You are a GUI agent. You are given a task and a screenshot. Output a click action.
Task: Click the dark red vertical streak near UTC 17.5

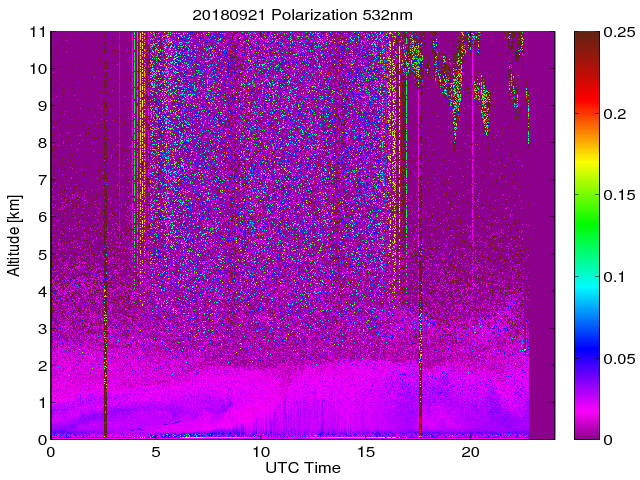coord(420,300)
